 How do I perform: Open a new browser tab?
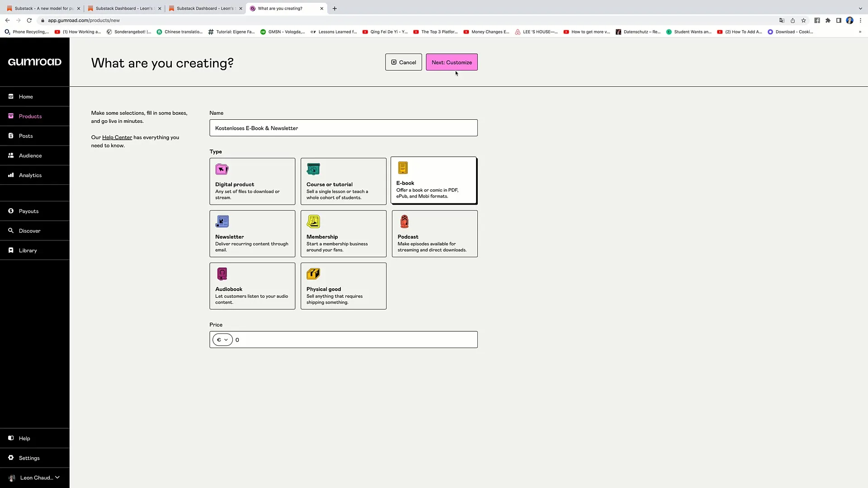pyautogui.click(x=335, y=8)
